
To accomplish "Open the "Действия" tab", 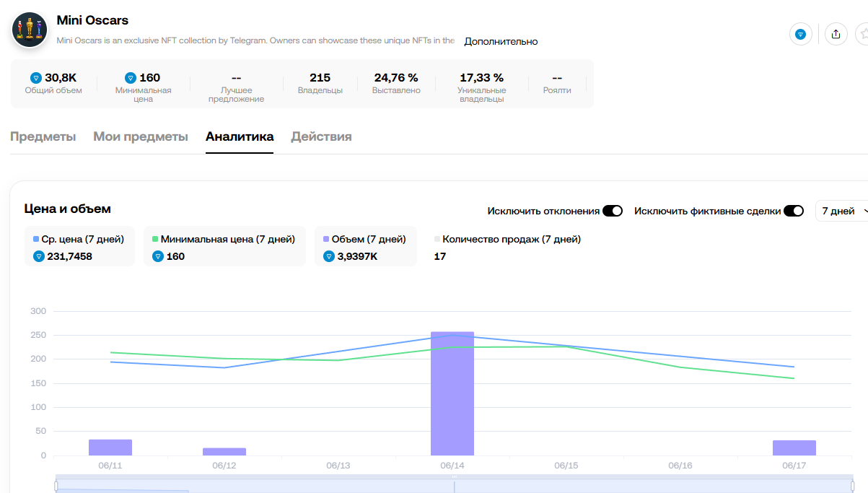I will (321, 136).
